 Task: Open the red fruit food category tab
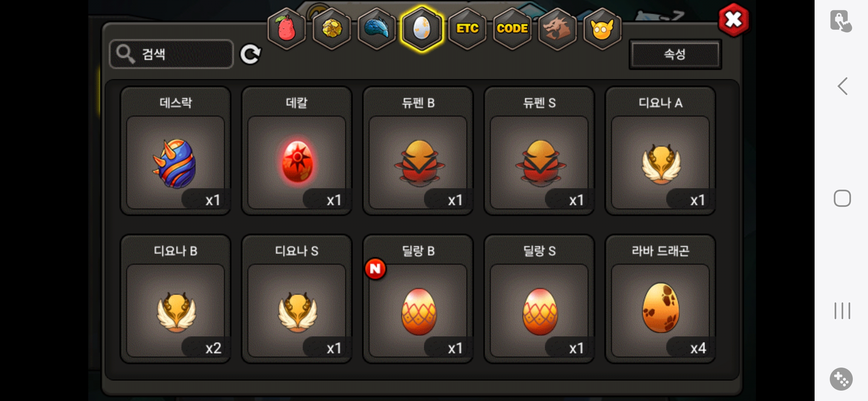point(286,29)
